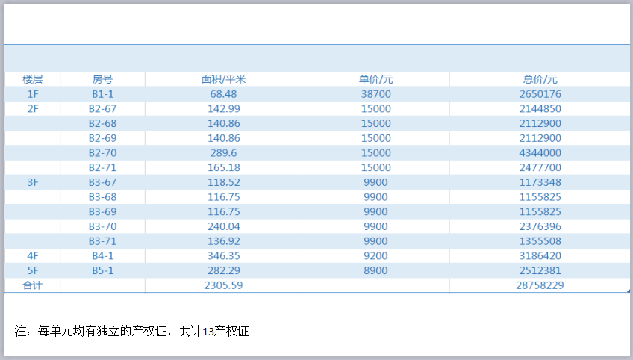Click the 116.75 area in row B3-68
Image resolution: width=633 pixels, height=360 pixels.
point(224,197)
